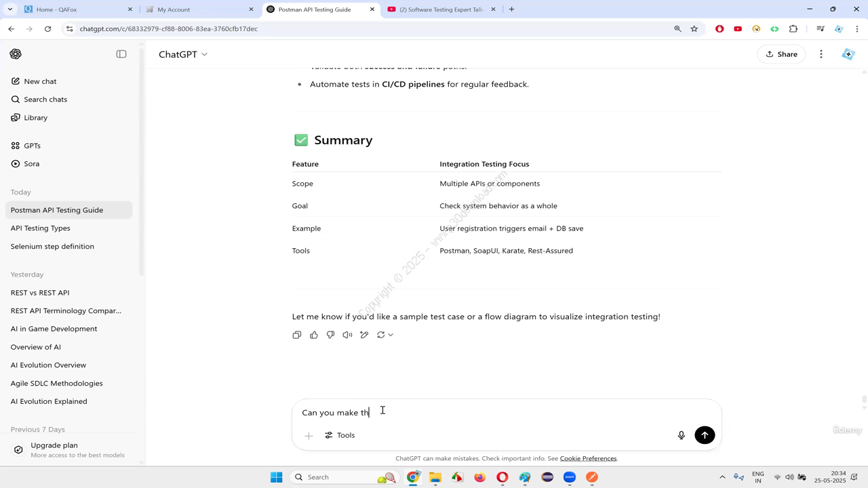Click the zoom magnifier icon in address bar
This screenshot has height=488, width=868.
coord(677,29)
